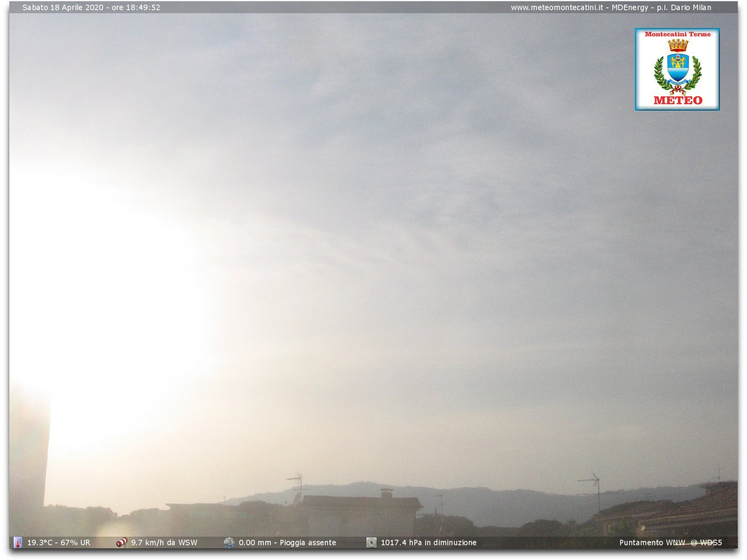Click the '@ WDS5' label
Viewport: 747px width, 560px height.
click(706, 543)
